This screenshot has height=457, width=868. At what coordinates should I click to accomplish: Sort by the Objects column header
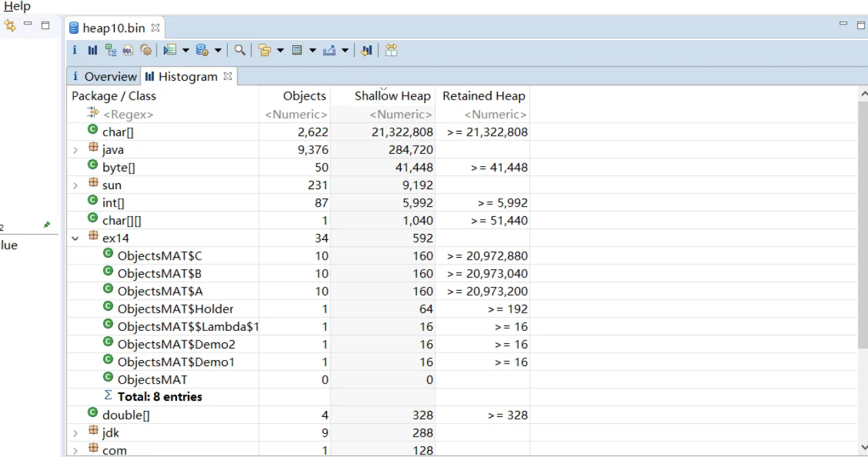[304, 96]
